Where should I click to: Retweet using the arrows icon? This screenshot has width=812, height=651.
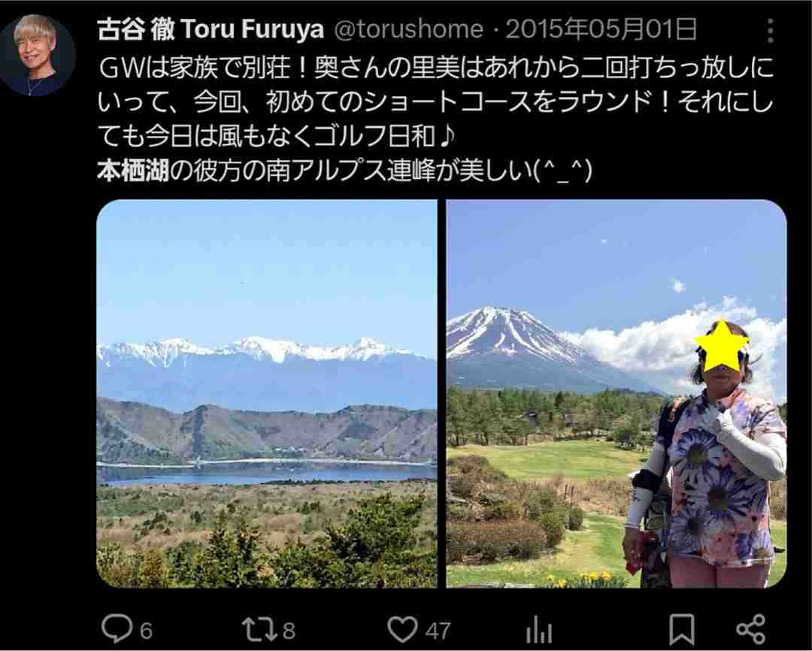click(259, 629)
